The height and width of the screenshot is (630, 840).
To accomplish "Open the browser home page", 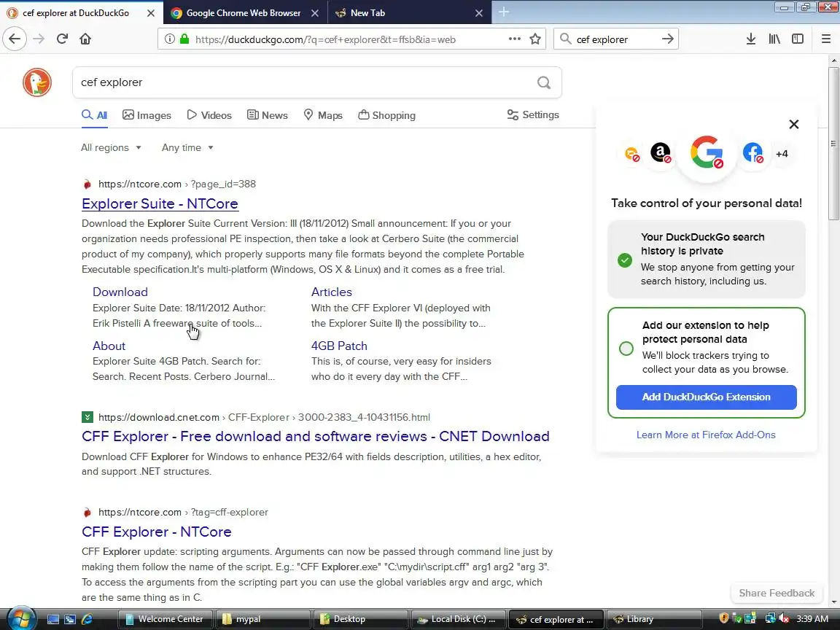I will [85, 39].
